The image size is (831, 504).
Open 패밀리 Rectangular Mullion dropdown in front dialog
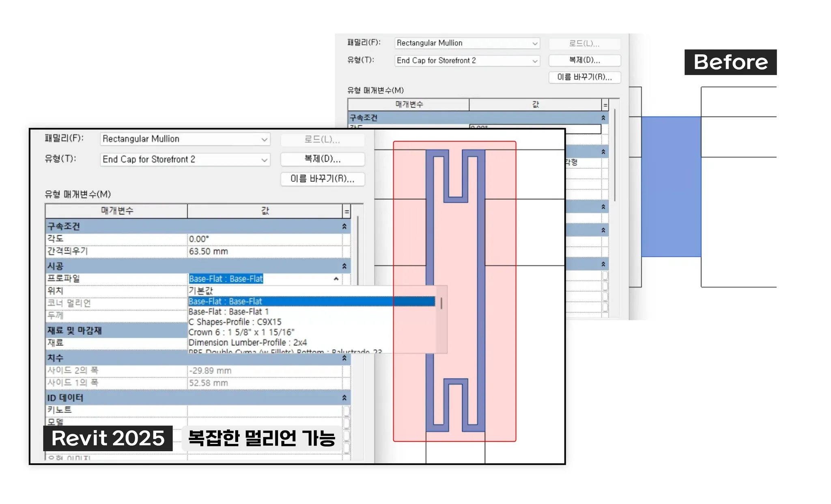tap(264, 140)
